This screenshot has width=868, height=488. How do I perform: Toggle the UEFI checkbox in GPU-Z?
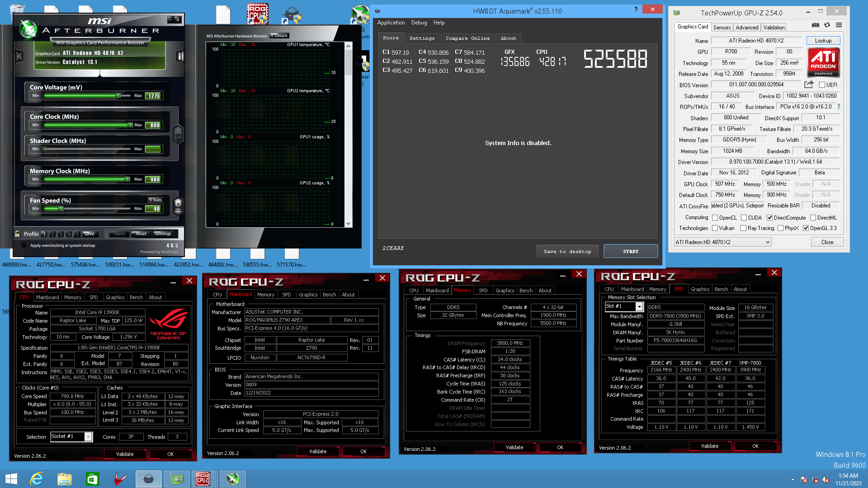(822, 84)
